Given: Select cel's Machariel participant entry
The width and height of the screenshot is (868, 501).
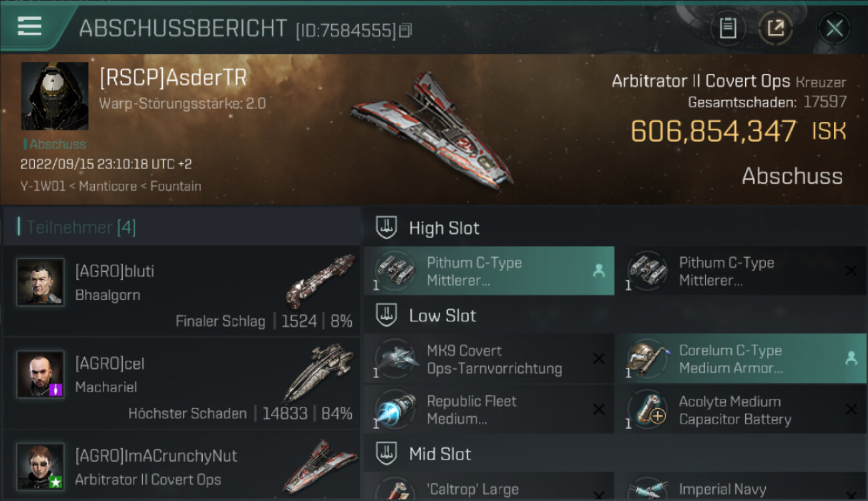Looking at the screenshot, I should click(x=182, y=383).
